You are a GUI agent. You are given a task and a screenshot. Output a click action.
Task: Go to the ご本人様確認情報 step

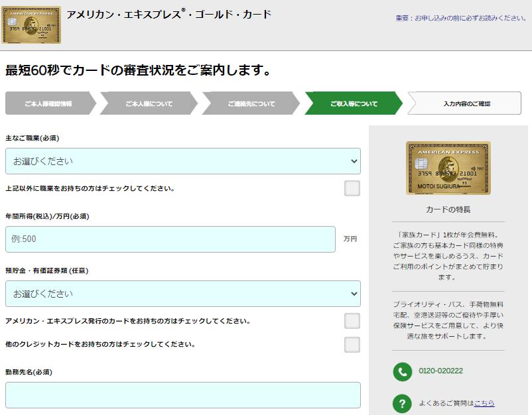pyautogui.click(x=48, y=104)
